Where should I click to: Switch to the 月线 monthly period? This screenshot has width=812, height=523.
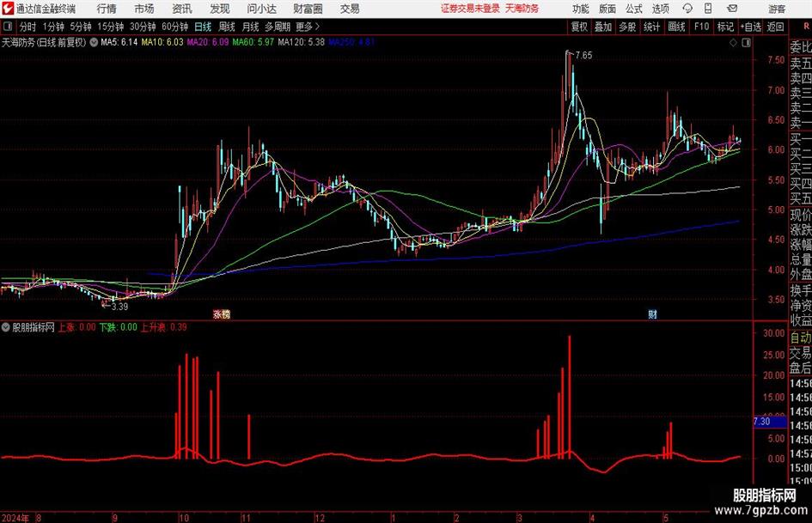click(251, 27)
